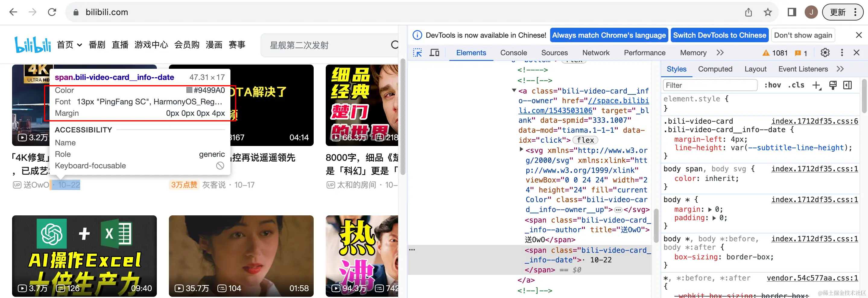Screen dimensions: 868x298
Task: Toggle the computed styles sidebar pane
Action: 847,85
